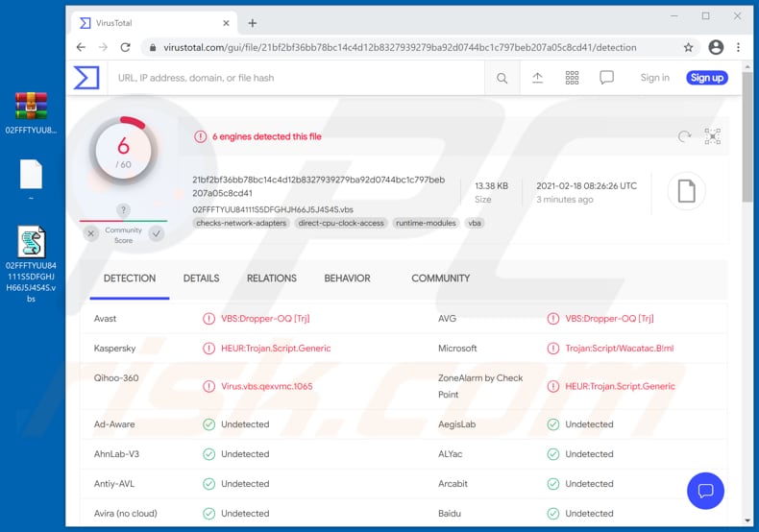Screen dimensions: 759x532
Task: Vote harmless with checkmark community button
Action: (x=157, y=234)
